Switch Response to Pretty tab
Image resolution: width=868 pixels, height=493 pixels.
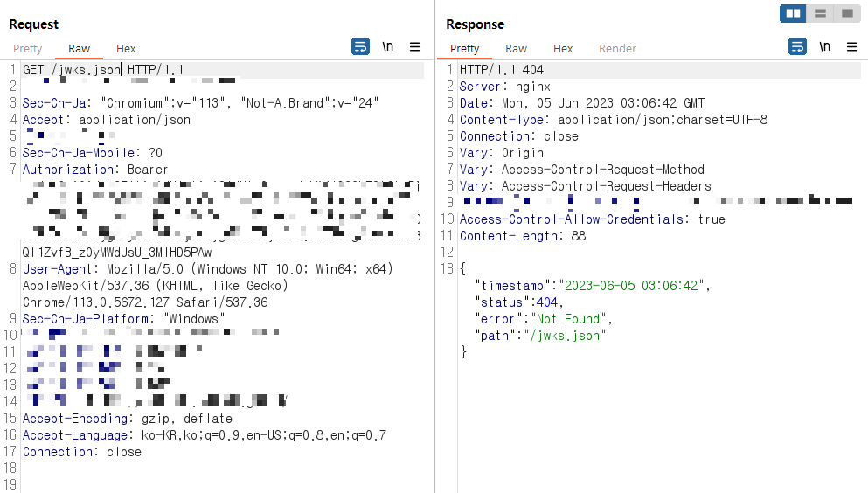click(x=464, y=49)
